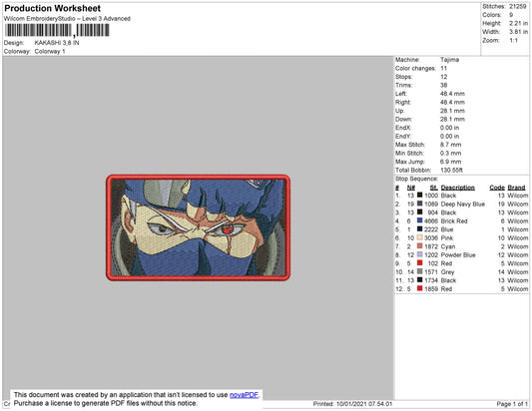Click the Red swatch for stop 12

point(419,288)
